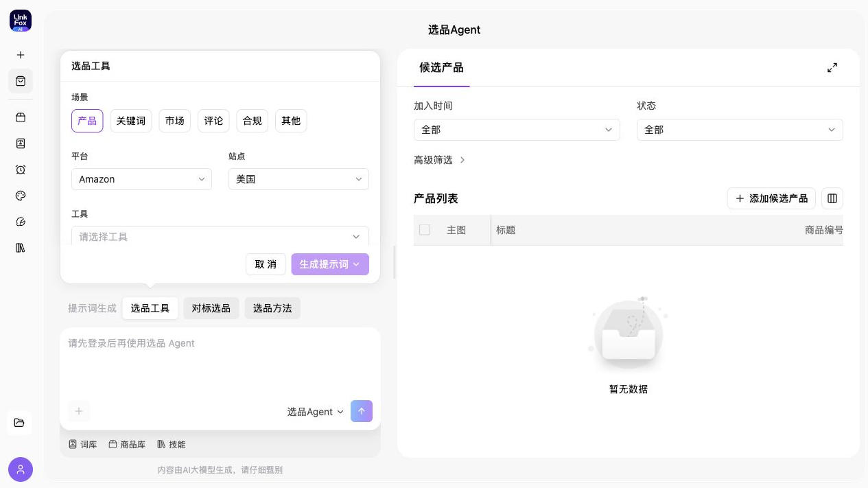The height and width of the screenshot is (488, 868).
Task: Select the 选品方法 prompt tab
Action: [x=272, y=308]
